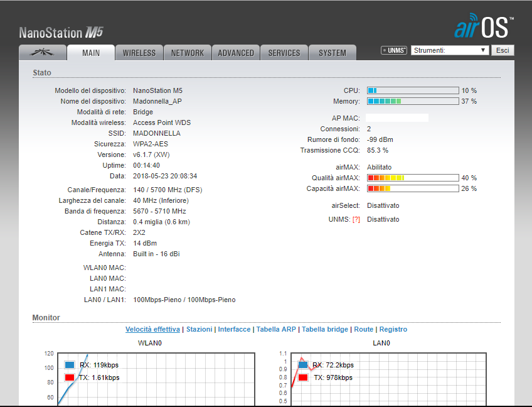The image size is (532, 407).
Task: Click Trasmissione CCQ value 85.3 %
Action: pos(378,150)
